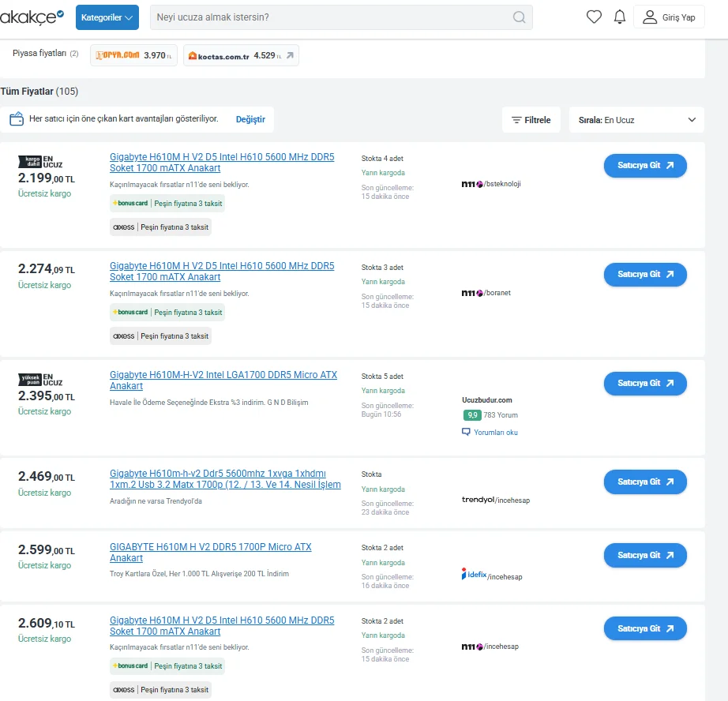Click the magnifier search icon
The width and height of the screenshot is (728, 701).
[519, 17]
